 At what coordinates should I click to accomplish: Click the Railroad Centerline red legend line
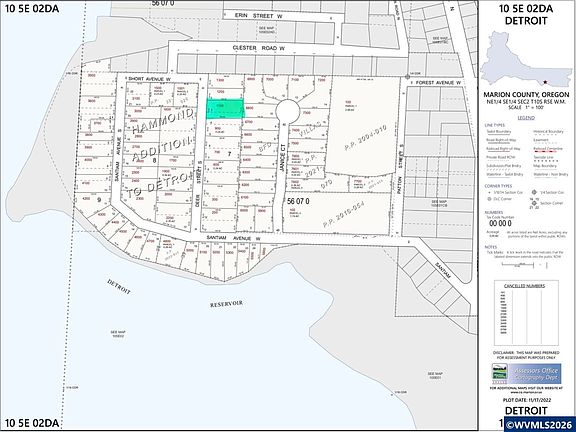tap(548, 149)
